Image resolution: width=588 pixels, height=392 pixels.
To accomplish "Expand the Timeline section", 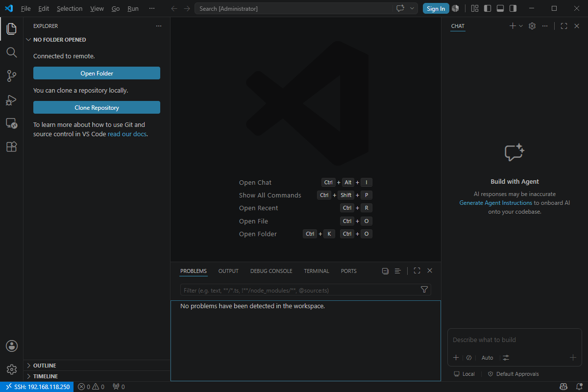I will click(97, 376).
